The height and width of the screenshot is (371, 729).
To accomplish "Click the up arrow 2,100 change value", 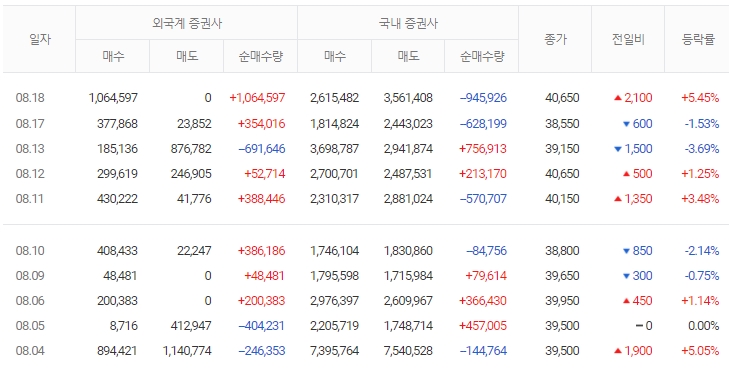I will pyautogui.click(x=633, y=98).
